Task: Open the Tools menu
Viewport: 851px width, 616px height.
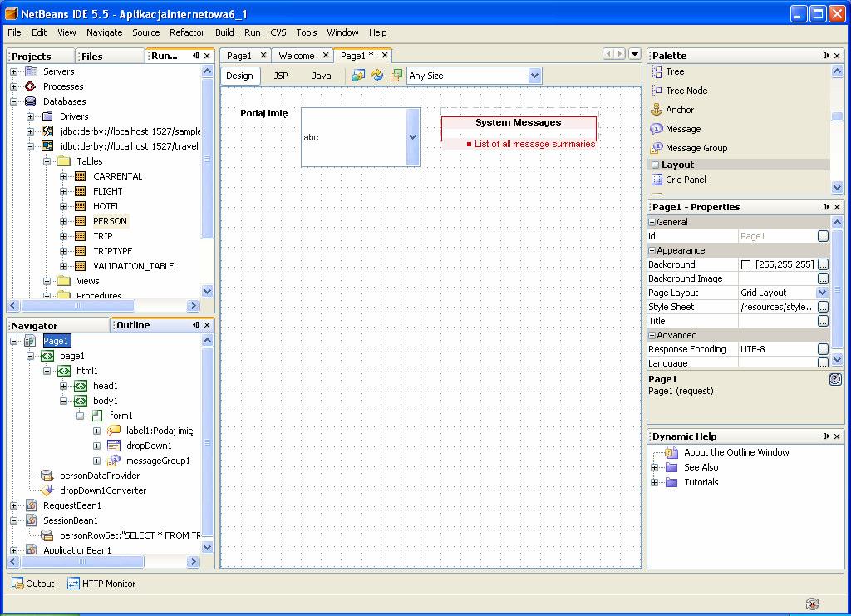Action: (306, 32)
